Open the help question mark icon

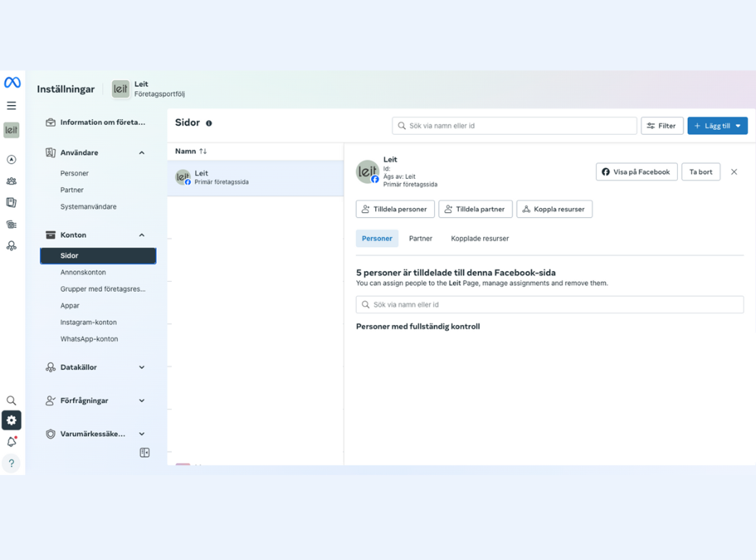click(11, 463)
